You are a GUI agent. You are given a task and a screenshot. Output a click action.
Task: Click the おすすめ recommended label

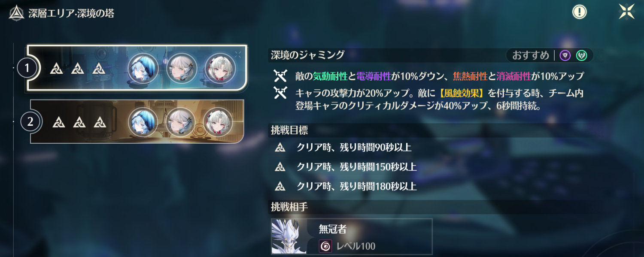(x=531, y=55)
